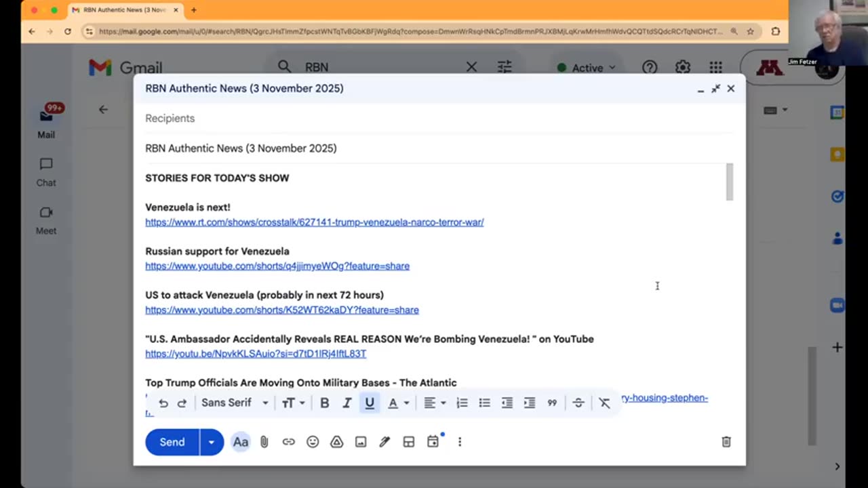Screen dimensions: 868x488
Task: Toggle formatting options Aa button
Action: [241, 442]
